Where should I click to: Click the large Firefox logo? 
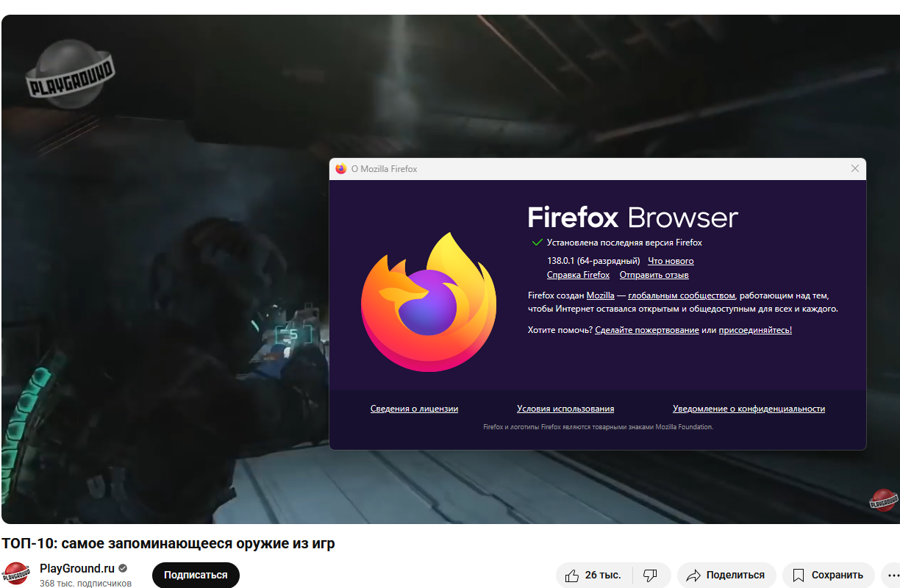pyautogui.click(x=429, y=302)
